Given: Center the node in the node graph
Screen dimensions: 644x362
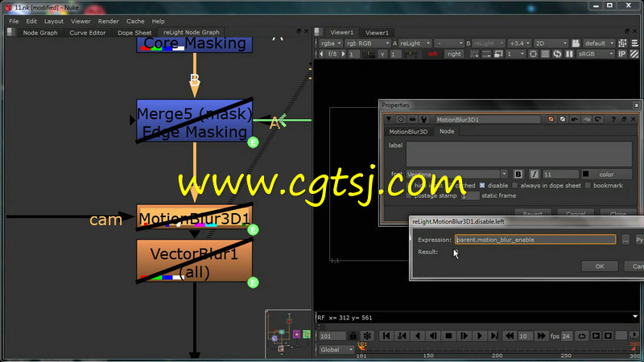Looking at the screenshot, I should (x=400, y=119).
